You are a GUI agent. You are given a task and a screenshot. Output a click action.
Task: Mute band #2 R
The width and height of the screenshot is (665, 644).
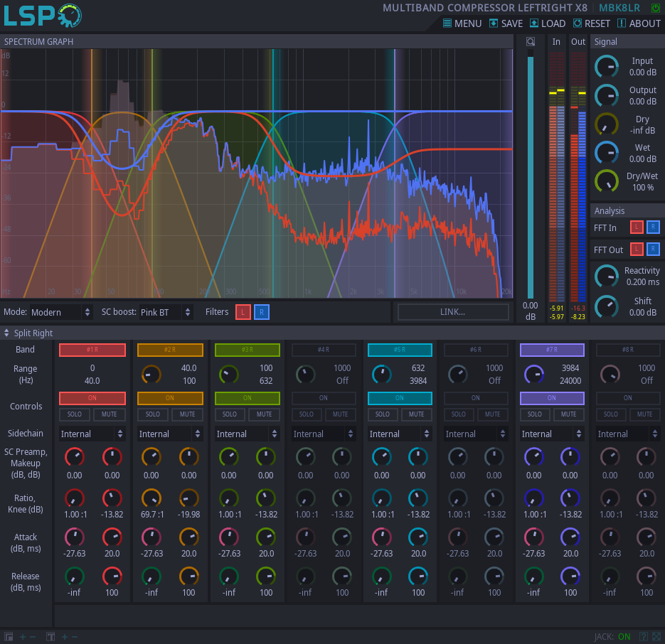[x=188, y=414]
